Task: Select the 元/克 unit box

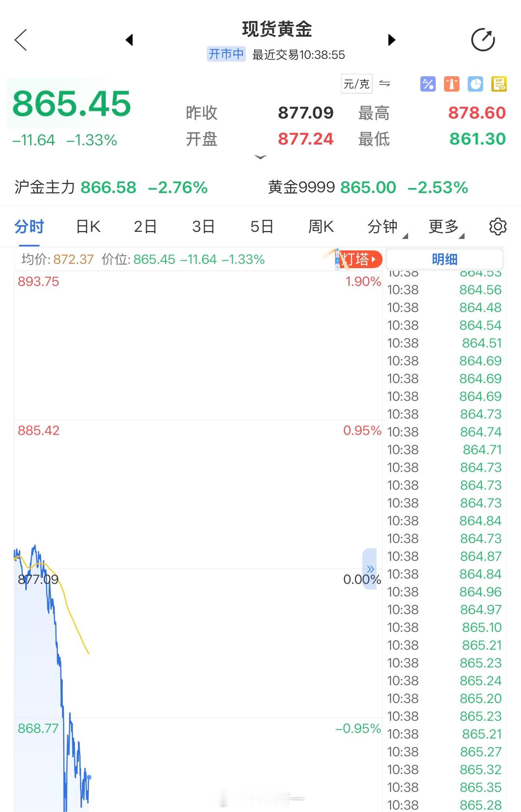Action: [356, 84]
